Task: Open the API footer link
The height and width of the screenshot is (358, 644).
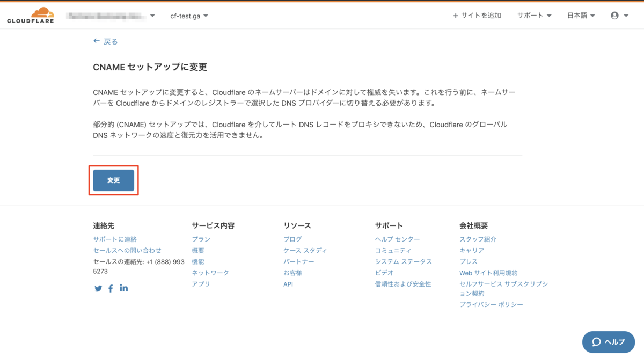Action: 288,284
